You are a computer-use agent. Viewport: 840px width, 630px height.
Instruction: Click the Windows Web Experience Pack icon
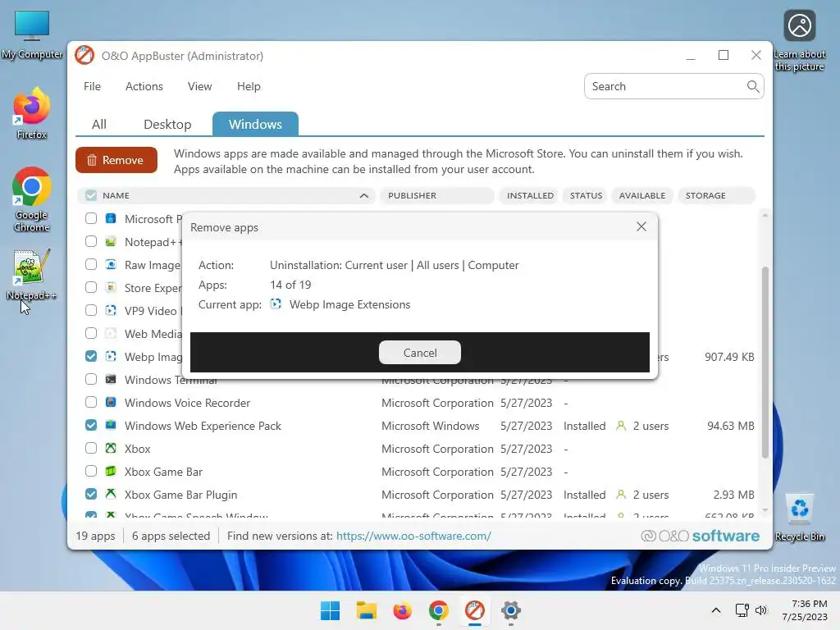(x=111, y=426)
